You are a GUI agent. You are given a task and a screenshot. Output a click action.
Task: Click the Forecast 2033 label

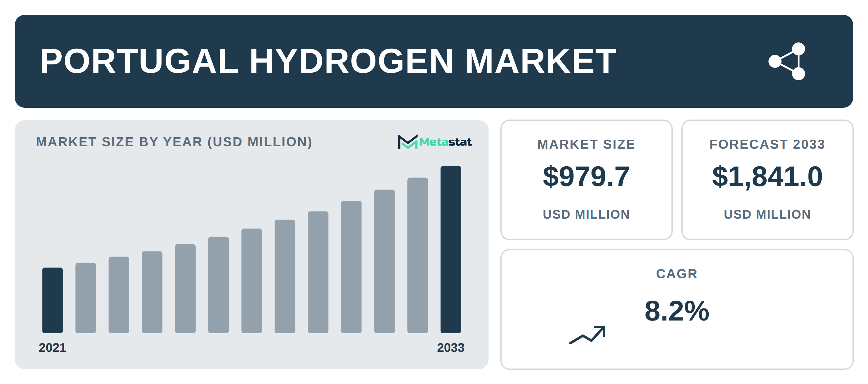tap(767, 144)
